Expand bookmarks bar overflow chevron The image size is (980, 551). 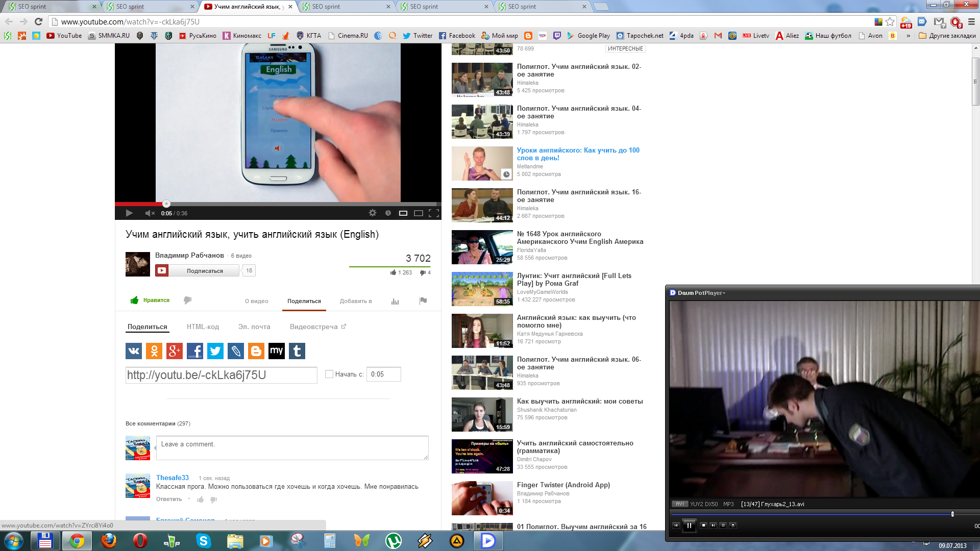(x=908, y=36)
